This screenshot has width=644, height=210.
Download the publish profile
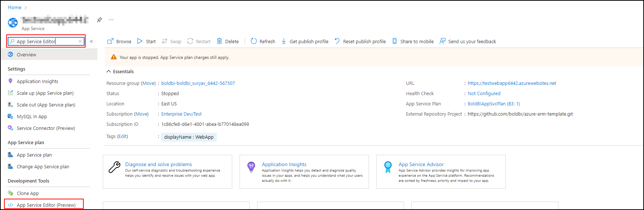305,41
